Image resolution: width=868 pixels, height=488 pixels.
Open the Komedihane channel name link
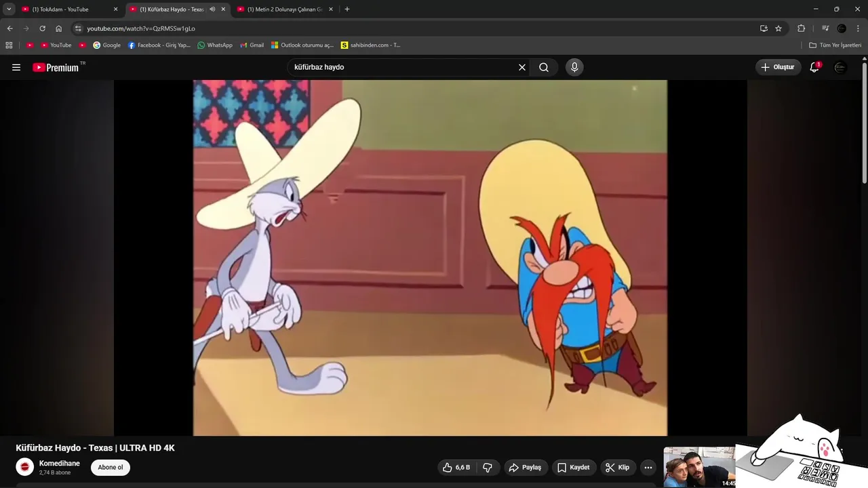tap(60, 464)
